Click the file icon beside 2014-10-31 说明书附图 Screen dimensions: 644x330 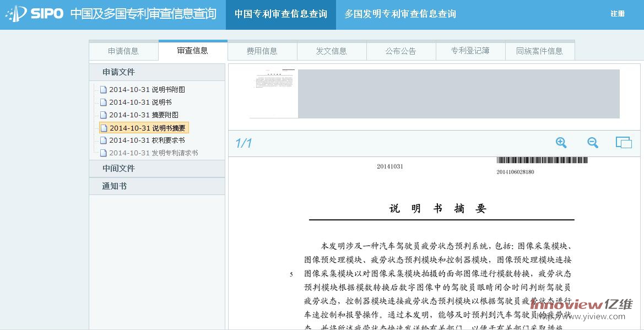(x=103, y=89)
